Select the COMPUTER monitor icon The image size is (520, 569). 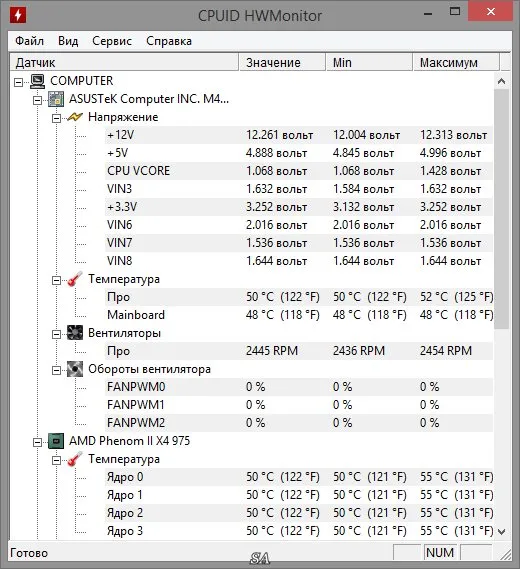[37, 81]
